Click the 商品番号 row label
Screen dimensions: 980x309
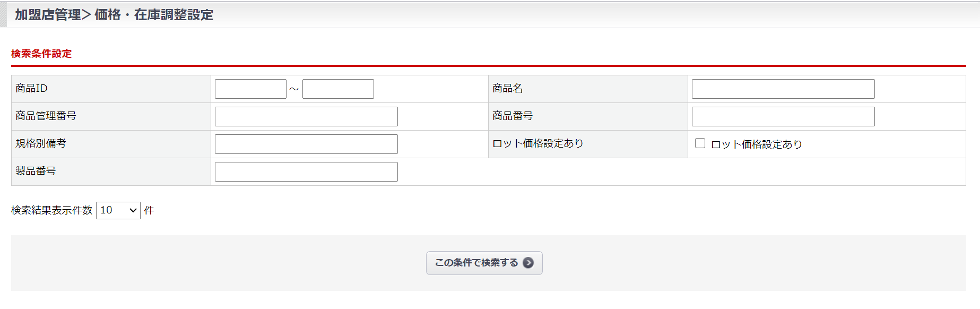point(512,116)
